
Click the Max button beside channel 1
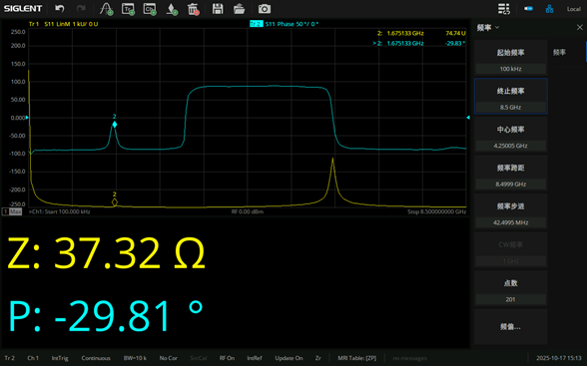[15, 212]
